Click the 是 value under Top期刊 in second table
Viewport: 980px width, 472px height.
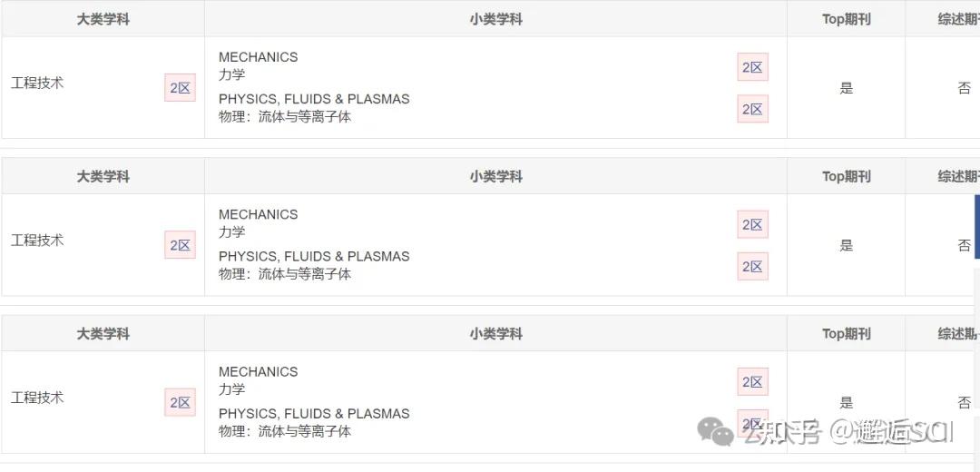(x=847, y=245)
